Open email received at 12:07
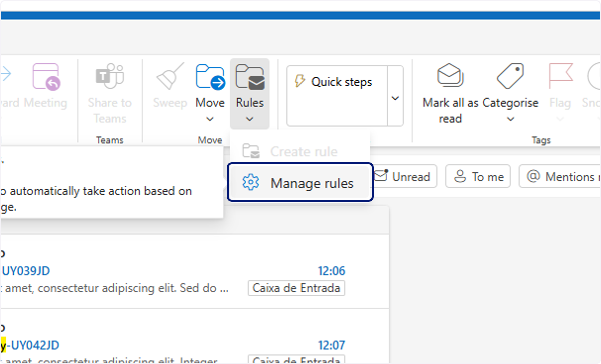601x364 pixels. pyautogui.click(x=194, y=336)
